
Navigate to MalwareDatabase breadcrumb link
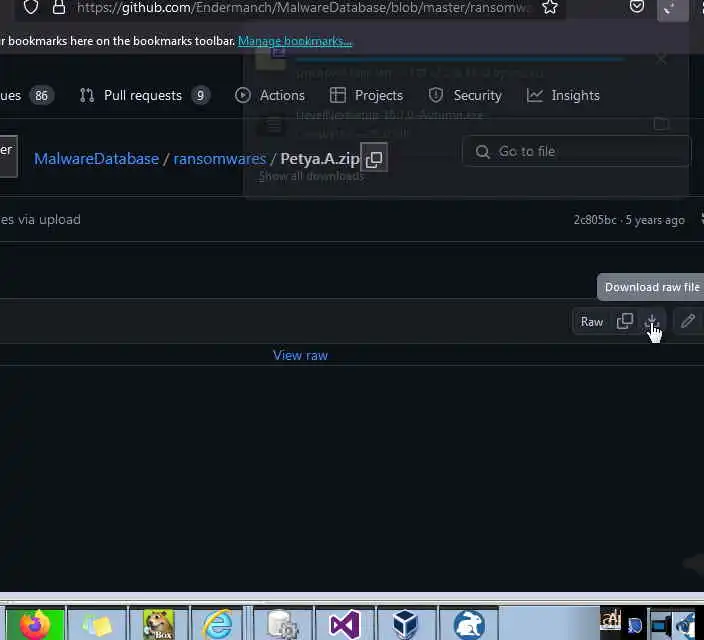click(x=97, y=159)
